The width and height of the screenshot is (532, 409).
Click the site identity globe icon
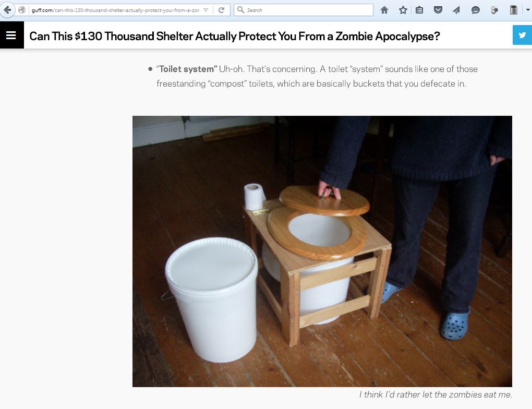22,10
